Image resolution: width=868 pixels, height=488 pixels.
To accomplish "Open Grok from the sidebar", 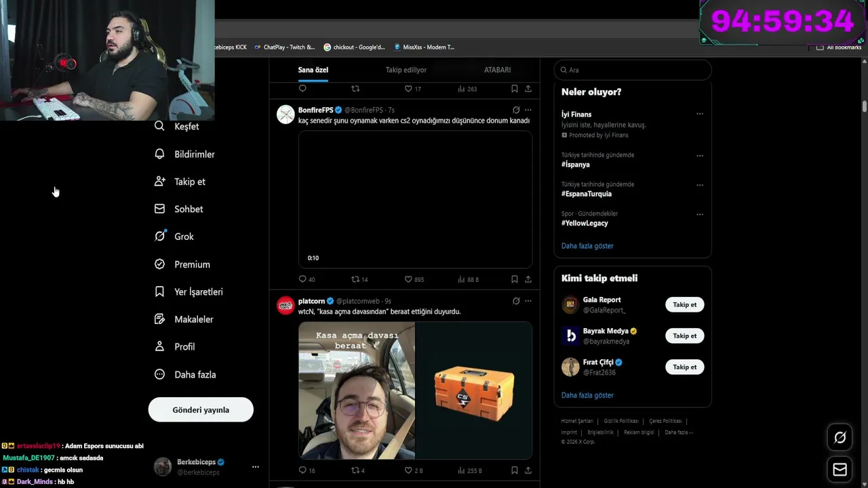I will [x=175, y=237].
